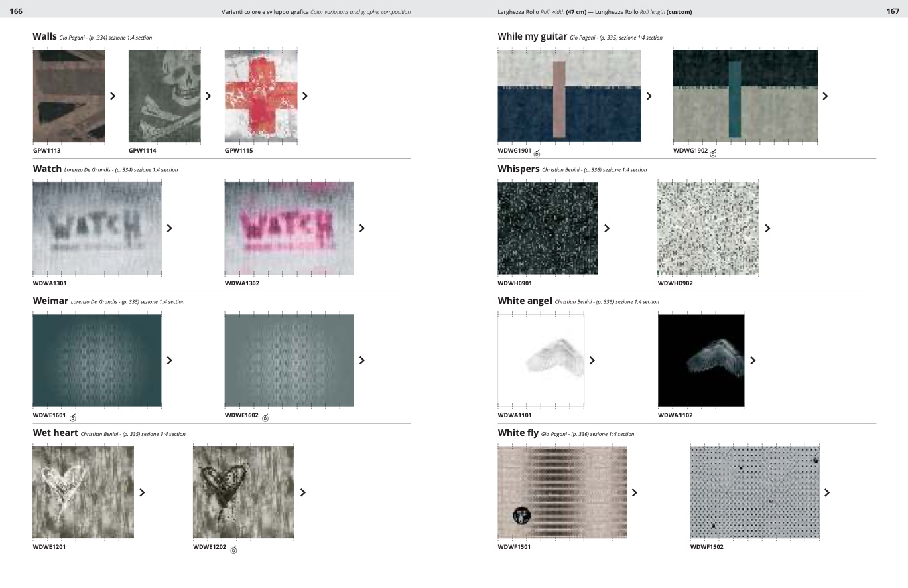
Task: Click the spiral icon next to WDWG1902
Action: click(x=713, y=154)
